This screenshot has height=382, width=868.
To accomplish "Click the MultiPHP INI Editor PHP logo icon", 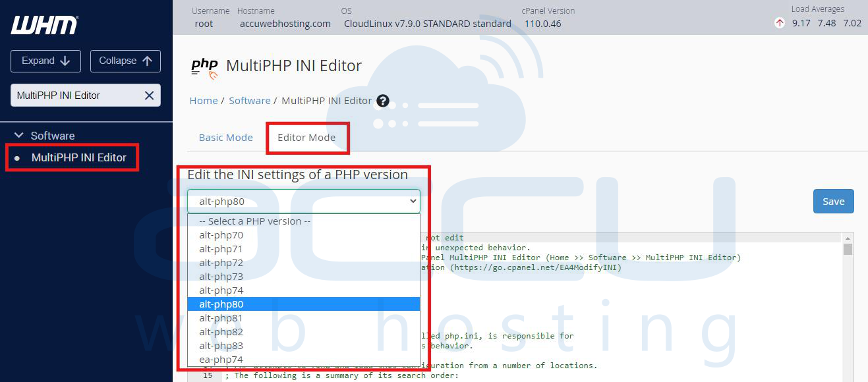I will click(x=204, y=67).
